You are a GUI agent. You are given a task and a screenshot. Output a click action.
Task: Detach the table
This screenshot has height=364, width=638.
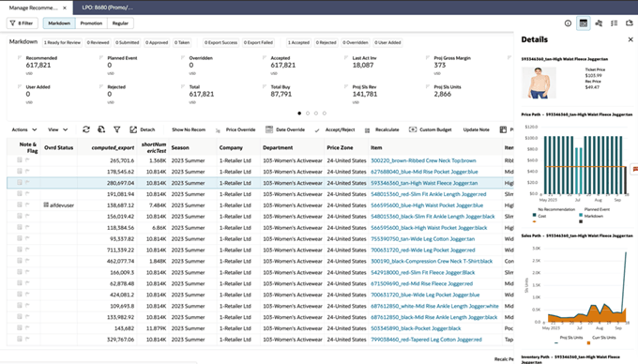click(143, 129)
